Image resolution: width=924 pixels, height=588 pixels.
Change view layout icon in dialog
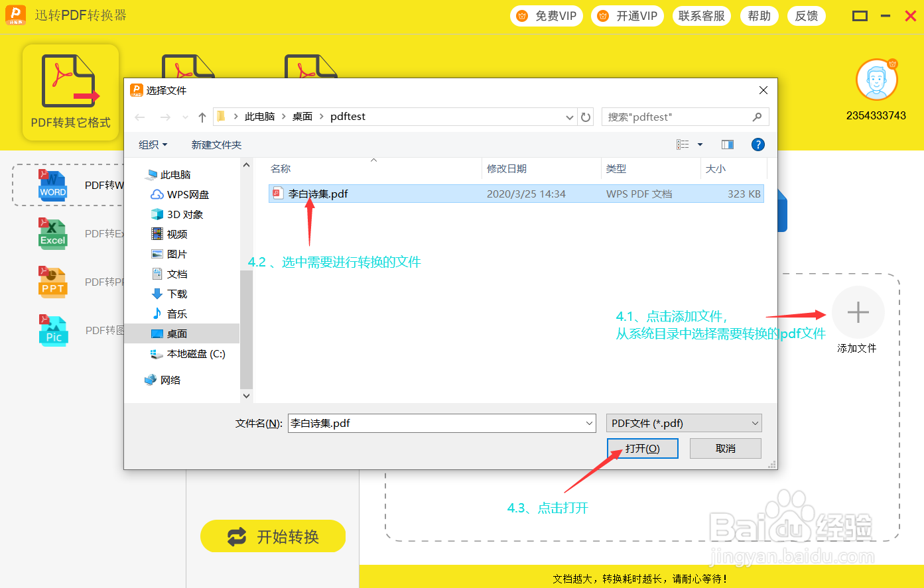pos(683,145)
